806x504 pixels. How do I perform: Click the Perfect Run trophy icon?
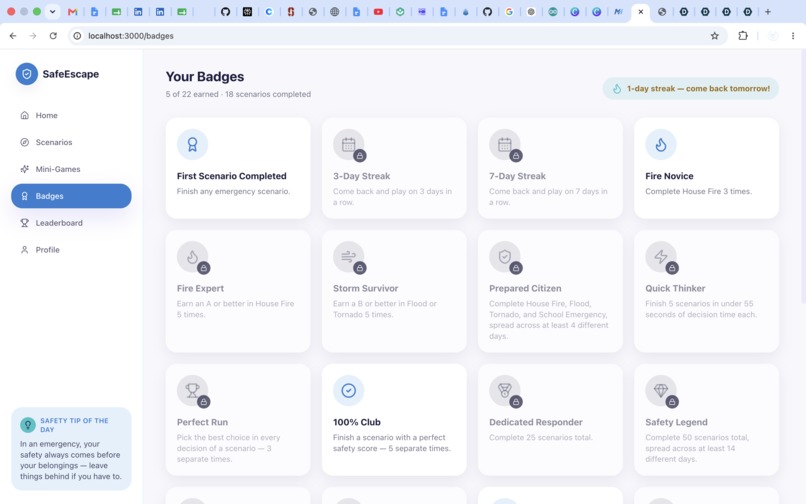[x=192, y=390]
